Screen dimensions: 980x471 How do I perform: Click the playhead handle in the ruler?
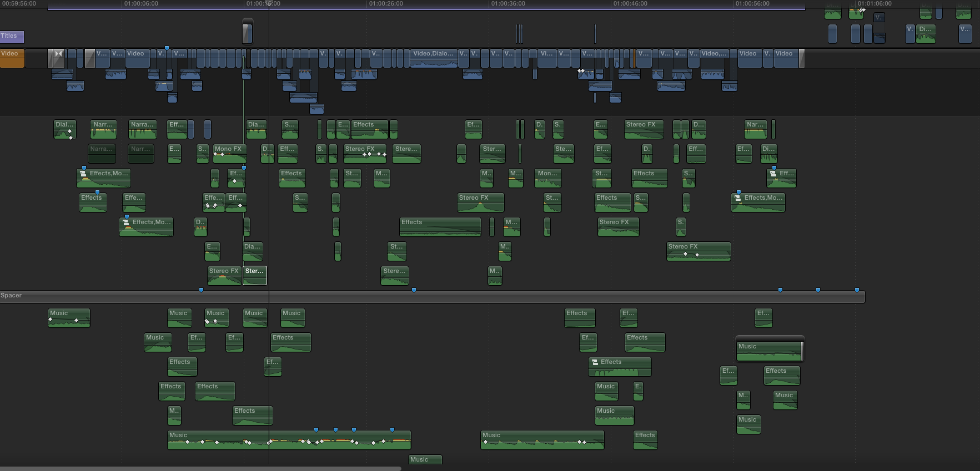point(269,3)
